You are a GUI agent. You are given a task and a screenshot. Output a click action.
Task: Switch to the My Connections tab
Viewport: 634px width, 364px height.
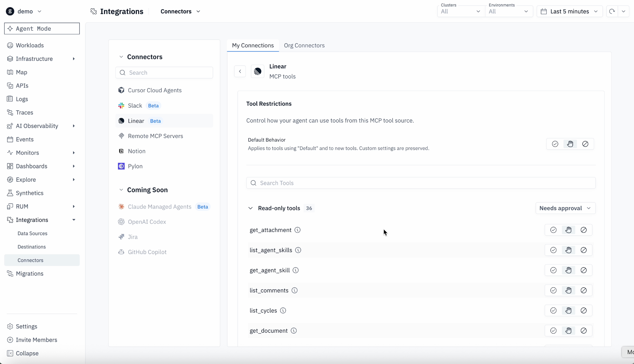[x=253, y=45]
